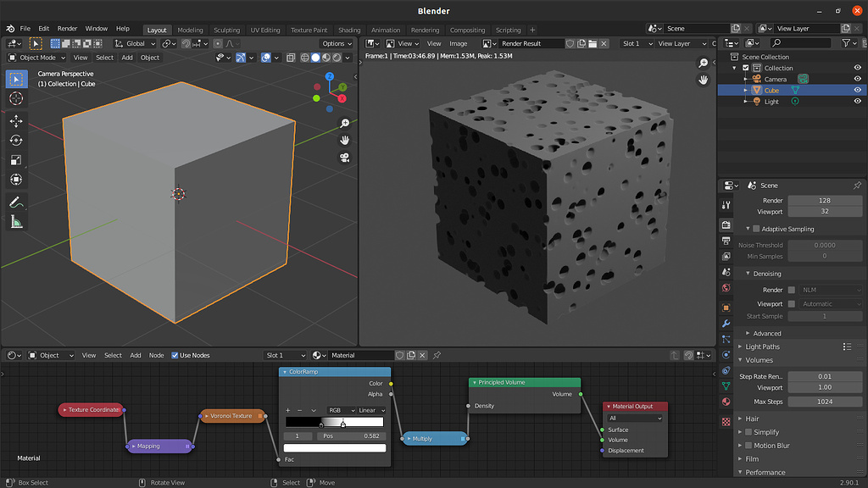The image size is (868, 488).
Task: Select the Scale tool
Action: coord(17,160)
